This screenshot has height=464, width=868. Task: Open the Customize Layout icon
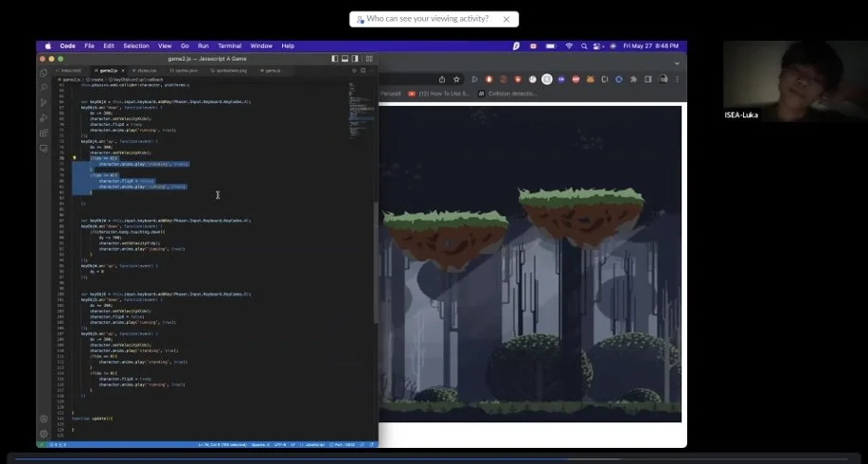(369, 58)
